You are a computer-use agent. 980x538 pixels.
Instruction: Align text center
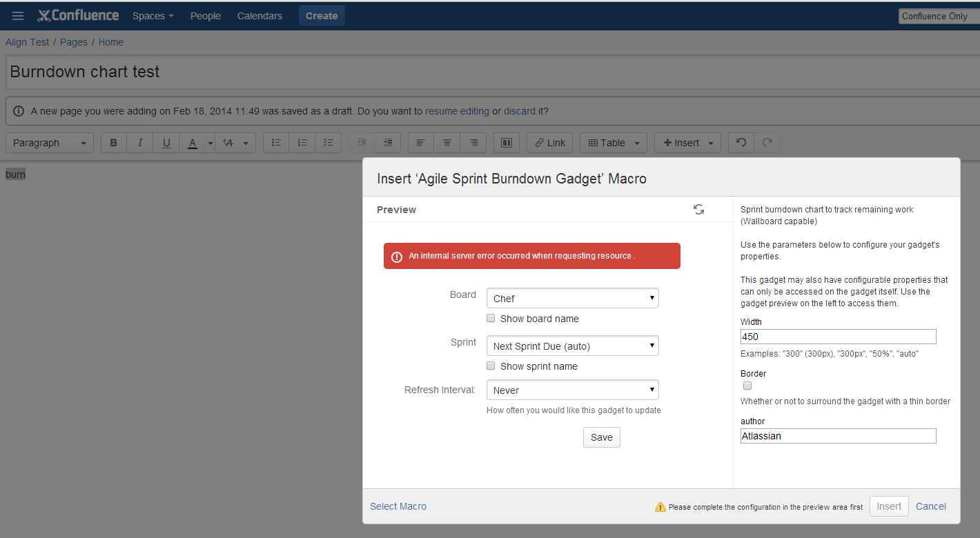point(447,143)
